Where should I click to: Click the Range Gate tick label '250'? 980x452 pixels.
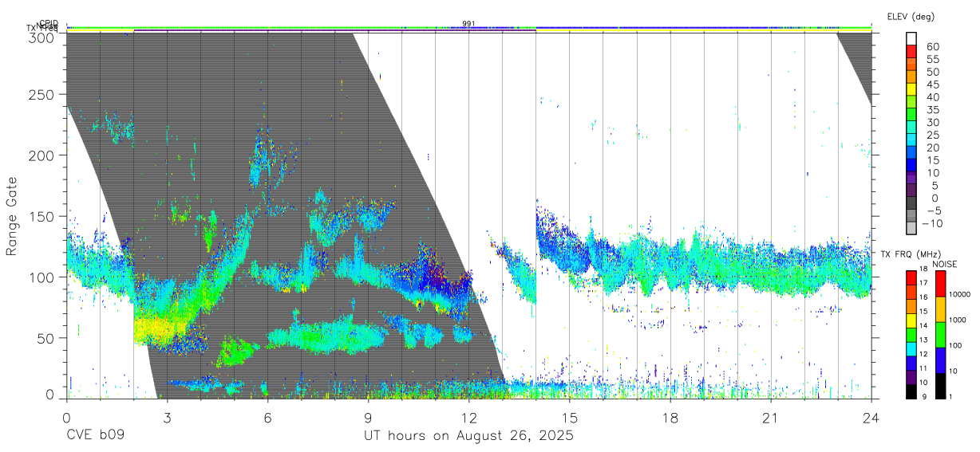pos(42,95)
